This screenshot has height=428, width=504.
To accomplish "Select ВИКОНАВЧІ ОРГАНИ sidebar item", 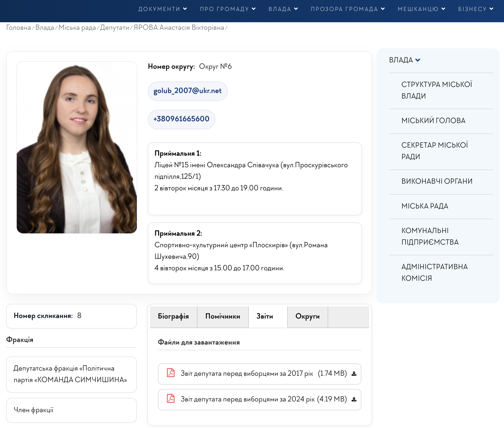I will [x=437, y=181].
